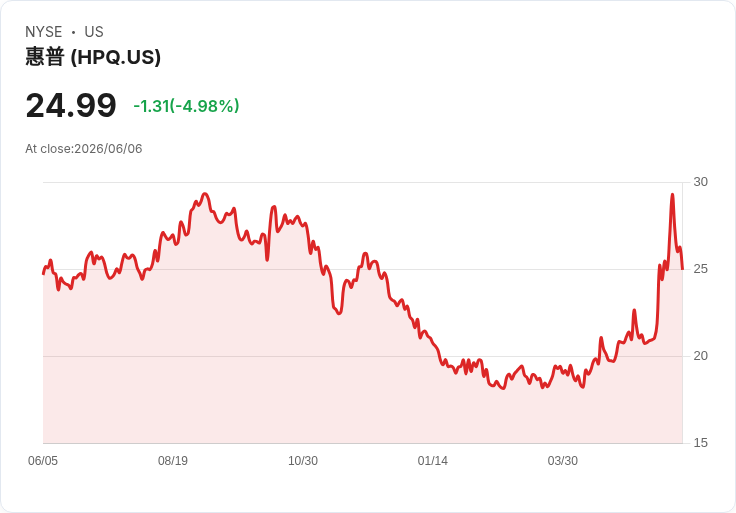Click the NYSE exchange label
The image size is (736, 513).
(44, 32)
